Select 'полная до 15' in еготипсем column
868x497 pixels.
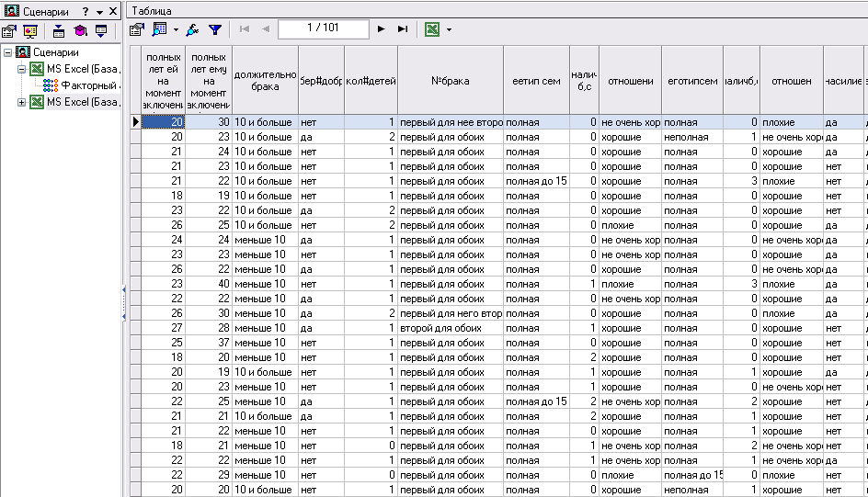click(x=692, y=475)
